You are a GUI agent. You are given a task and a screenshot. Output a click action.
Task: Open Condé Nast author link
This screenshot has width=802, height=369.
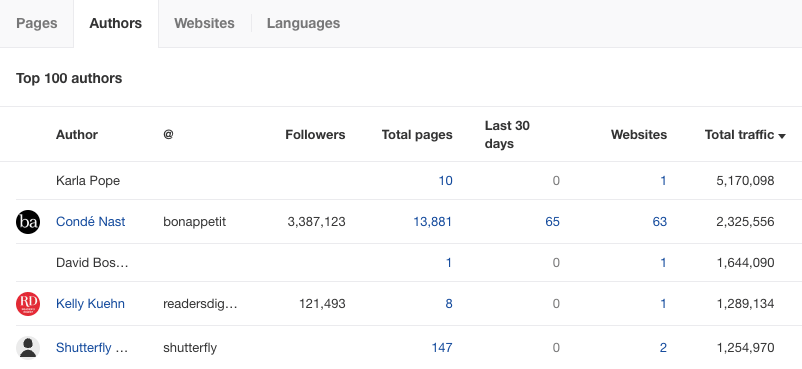(x=91, y=222)
